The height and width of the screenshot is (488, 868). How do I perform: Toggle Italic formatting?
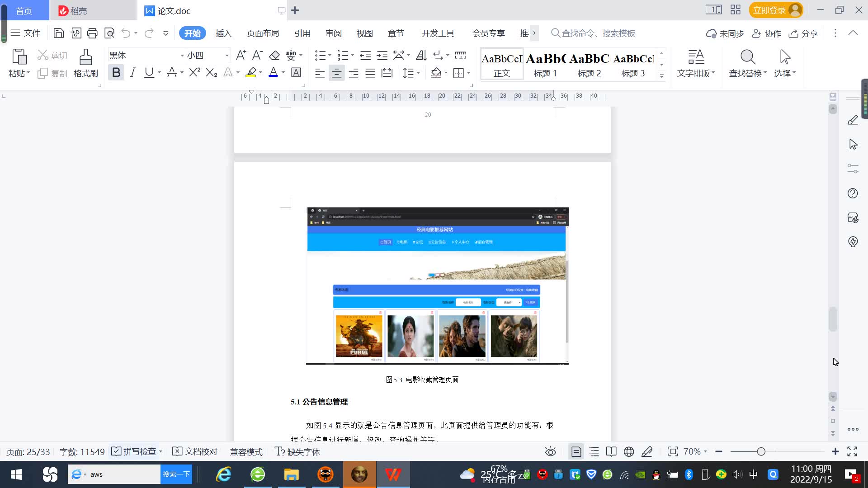[132, 72]
